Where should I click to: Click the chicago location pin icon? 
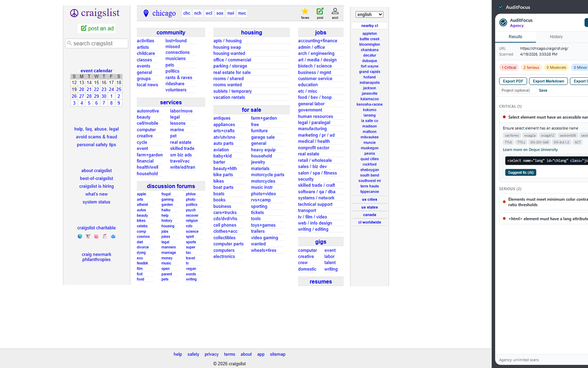point(146,13)
